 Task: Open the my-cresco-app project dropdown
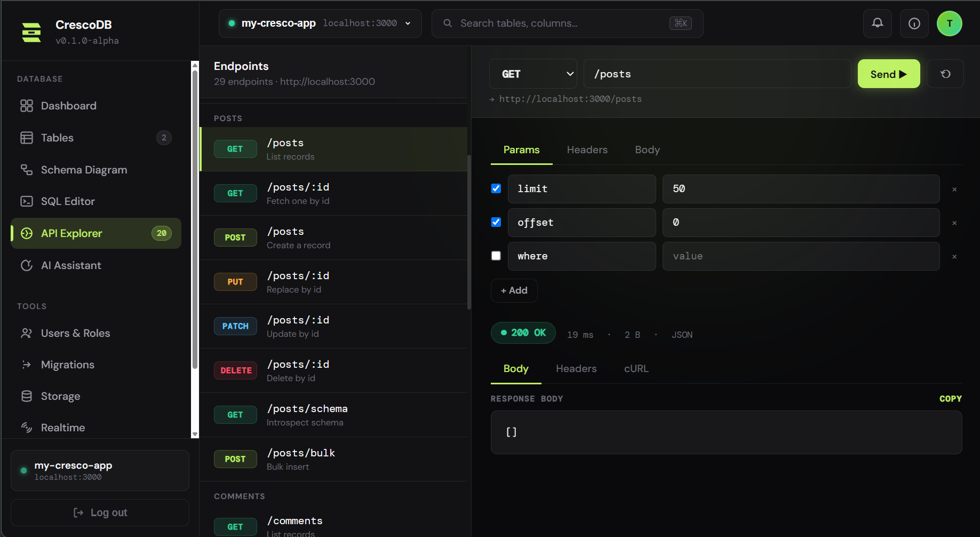(x=320, y=23)
